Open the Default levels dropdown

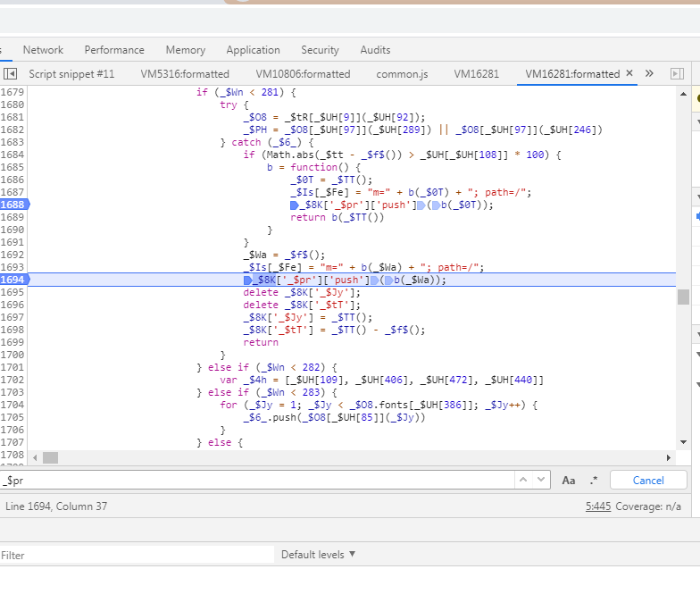click(318, 555)
